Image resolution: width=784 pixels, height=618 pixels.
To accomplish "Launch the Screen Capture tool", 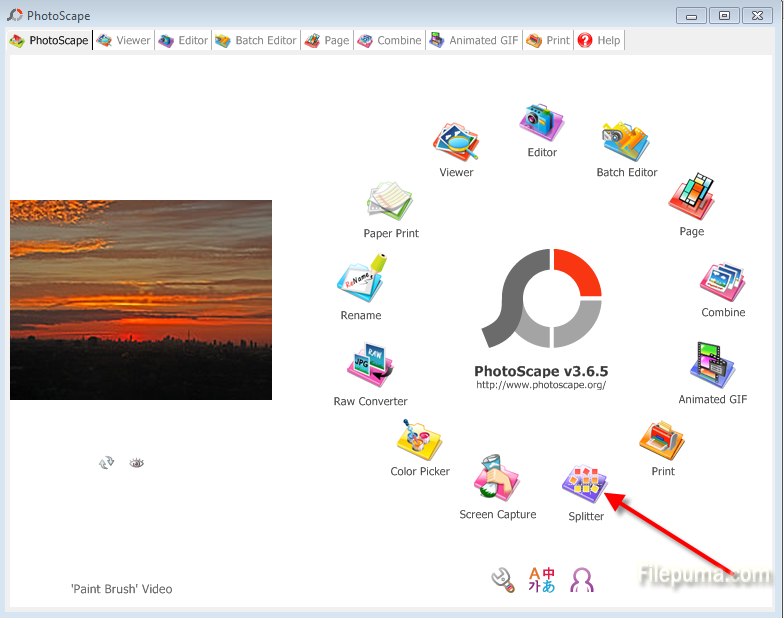I will click(x=497, y=481).
